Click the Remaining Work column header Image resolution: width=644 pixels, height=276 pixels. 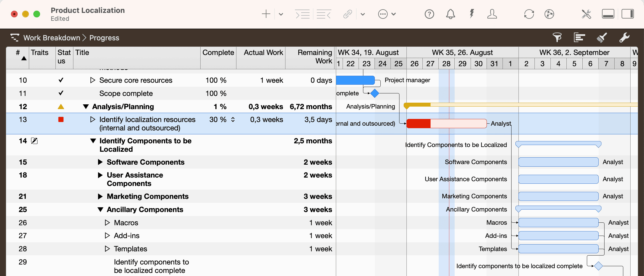pos(314,57)
